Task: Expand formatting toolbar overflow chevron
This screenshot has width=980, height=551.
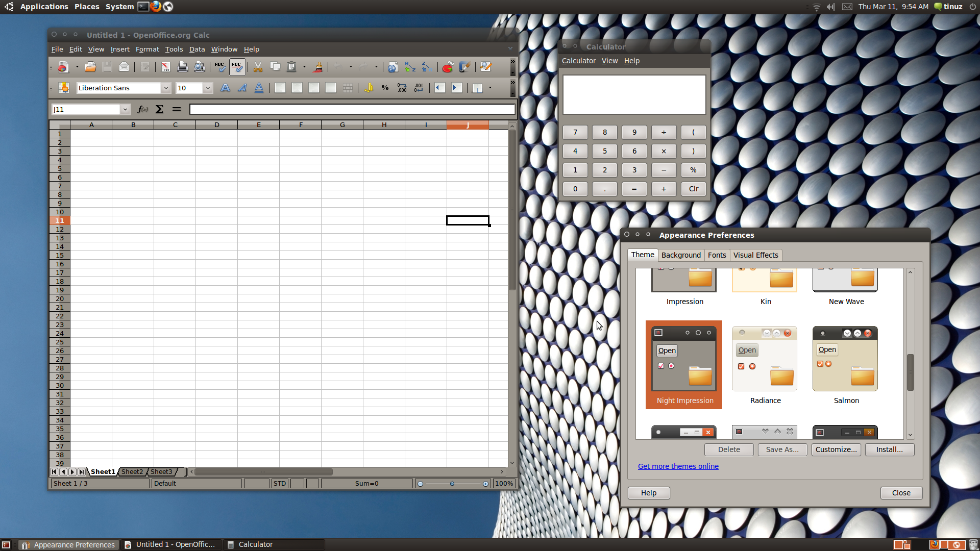Action: [513, 88]
